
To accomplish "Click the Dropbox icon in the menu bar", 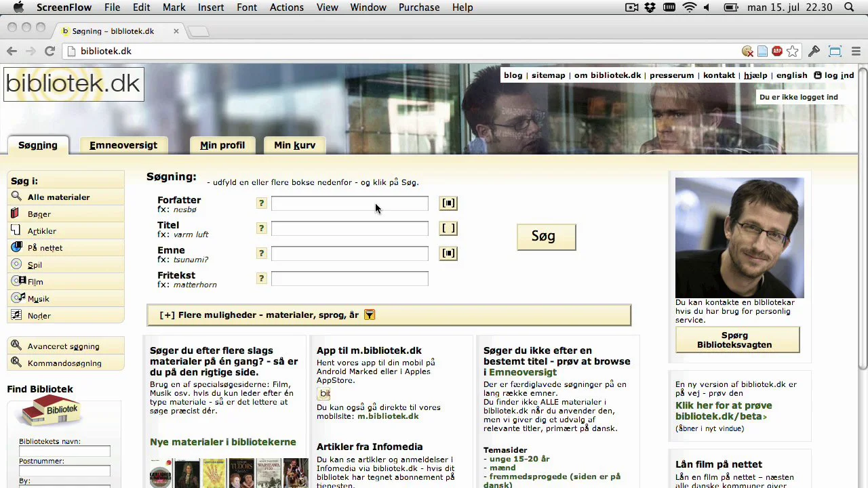I will point(650,7).
